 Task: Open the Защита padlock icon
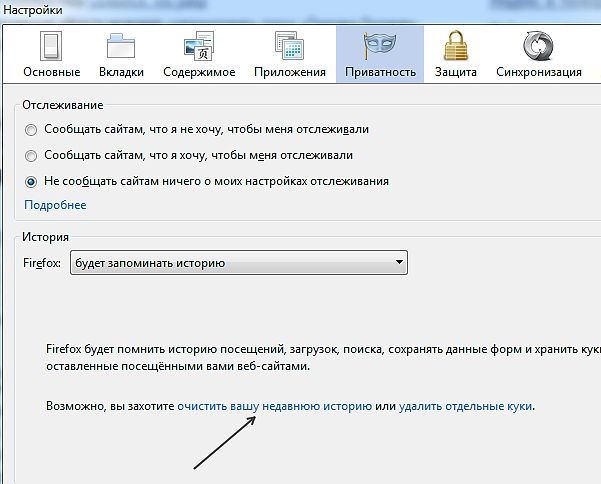click(x=456, y=46)
